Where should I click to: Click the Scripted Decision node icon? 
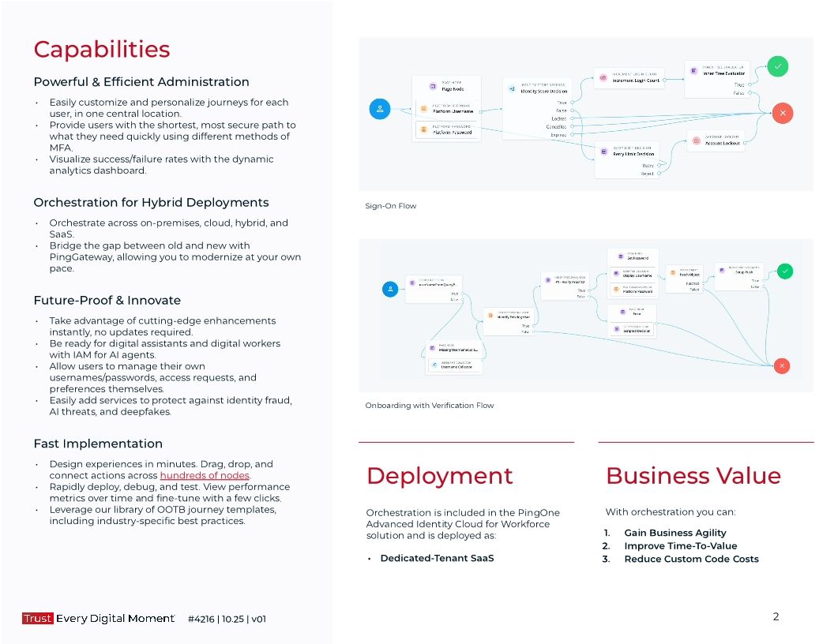point(618,329)
